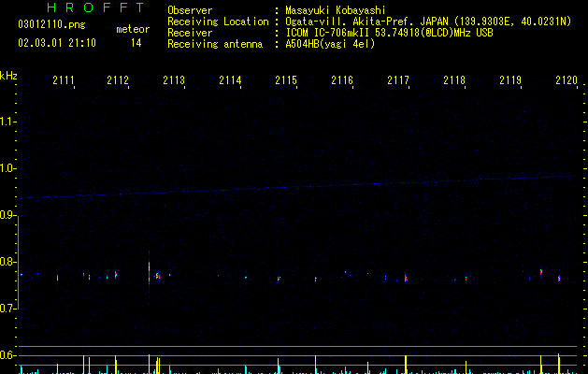The width and height of the screenshot is (588, 374).
Task: Click the ICOM IC-706mkII receiver text
Action: pyautogui.click(x=389, y=33)
